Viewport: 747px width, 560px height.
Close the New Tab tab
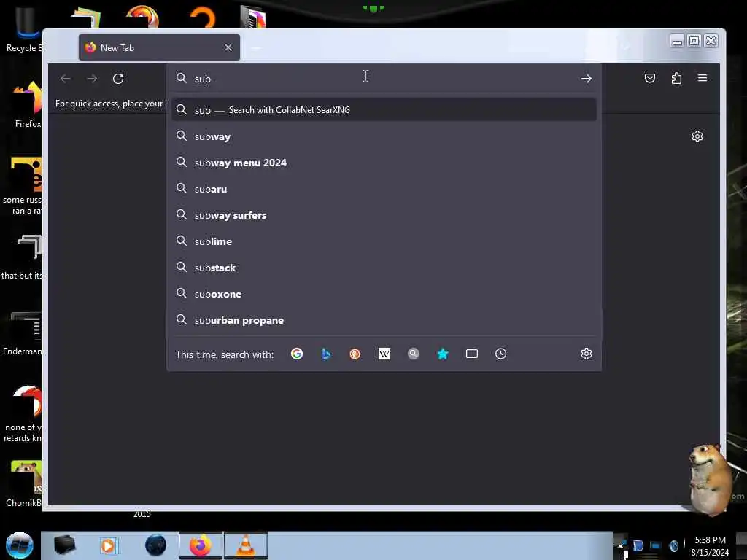click(228, 47)
